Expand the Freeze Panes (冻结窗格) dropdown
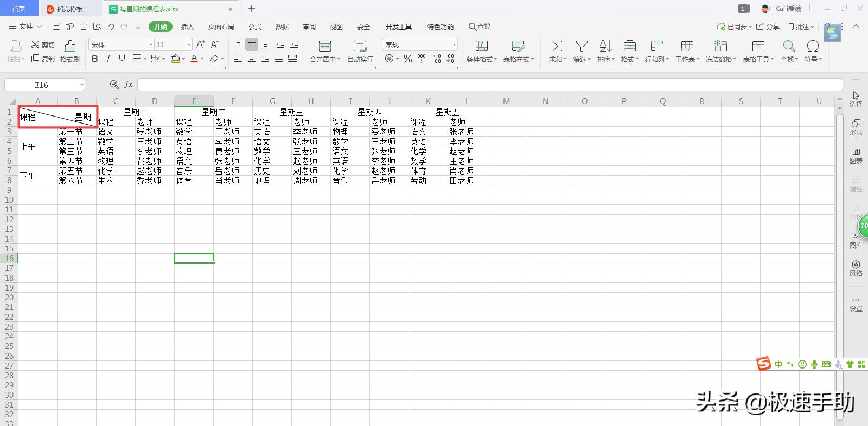This screenshot has height=426, width=868. (x=735, y=60)
